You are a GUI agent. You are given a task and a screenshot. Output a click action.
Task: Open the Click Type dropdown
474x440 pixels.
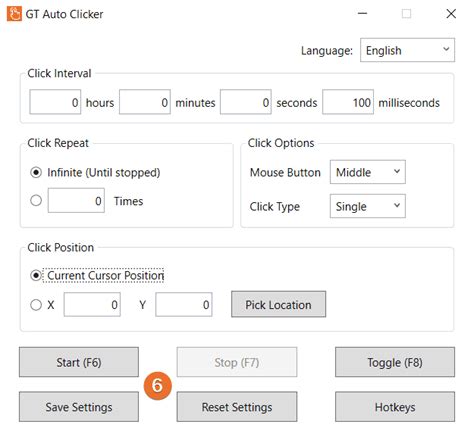368,206
